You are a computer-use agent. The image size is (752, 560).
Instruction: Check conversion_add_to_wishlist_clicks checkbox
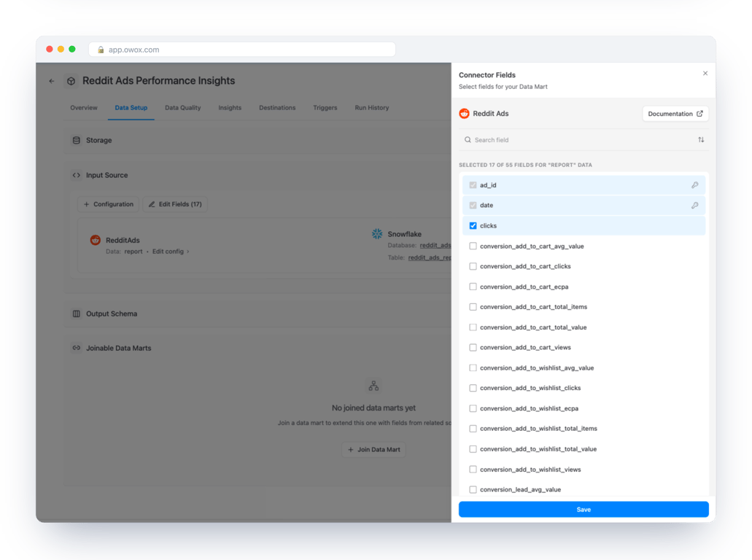click(473, 388)
